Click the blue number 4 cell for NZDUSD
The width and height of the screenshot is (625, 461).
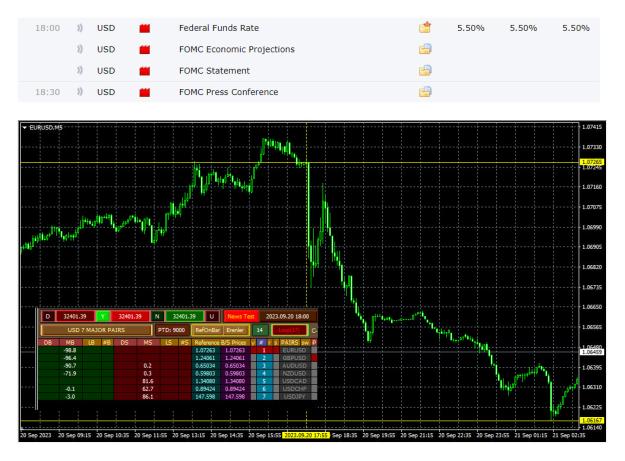coord(264,373)
